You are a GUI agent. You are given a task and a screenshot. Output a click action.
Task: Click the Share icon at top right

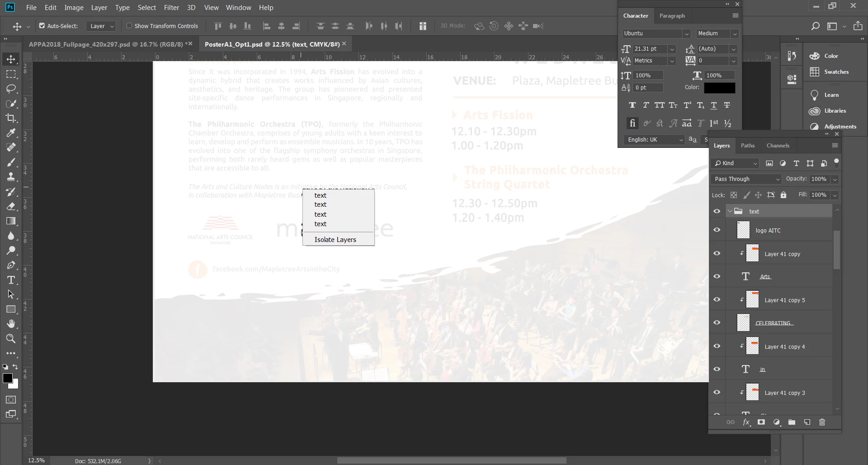[858, 26]
